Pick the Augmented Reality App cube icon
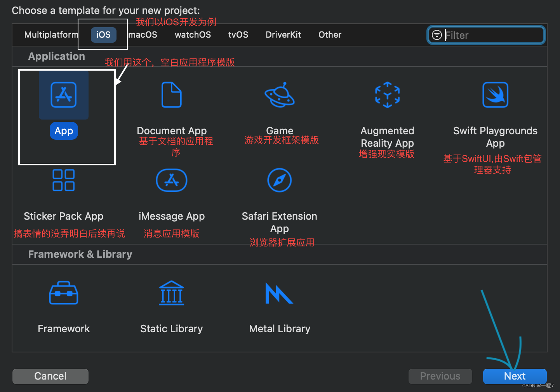560x392 pixels. (388, 95)
